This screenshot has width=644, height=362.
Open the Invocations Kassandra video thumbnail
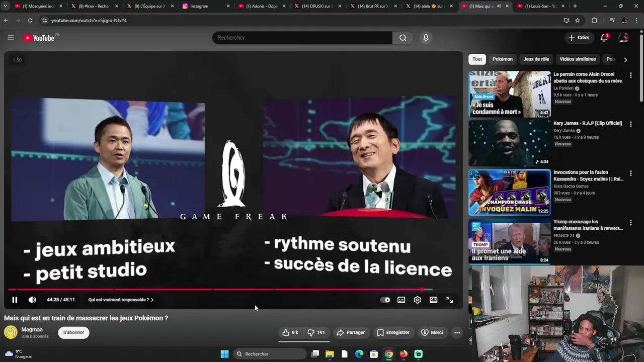(510, 193)
